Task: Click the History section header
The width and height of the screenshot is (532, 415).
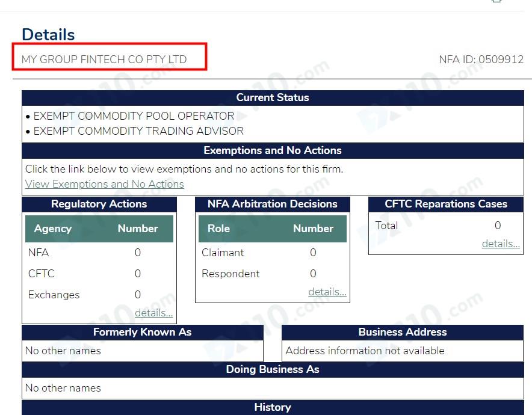Action: [x=273, y=408]
